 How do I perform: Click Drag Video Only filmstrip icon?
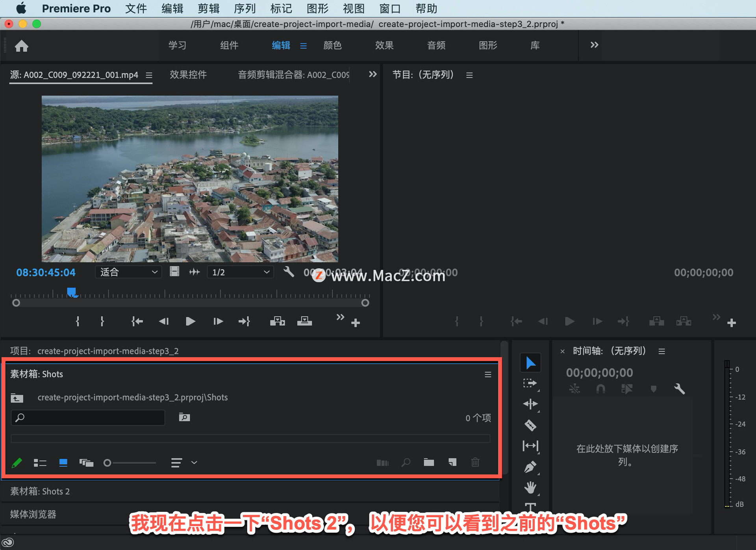coord(174,271)
